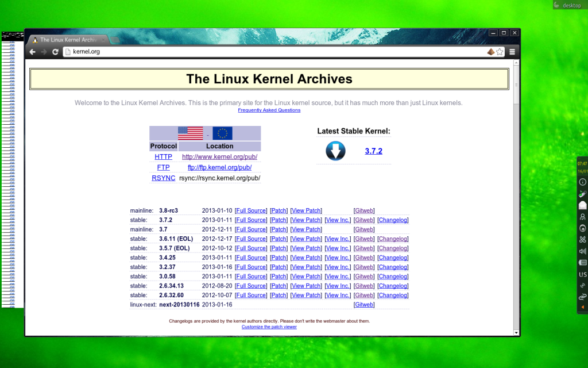588x368 pixels.
Task: Click the window behind on the left edge
Action: coord(13,170)
